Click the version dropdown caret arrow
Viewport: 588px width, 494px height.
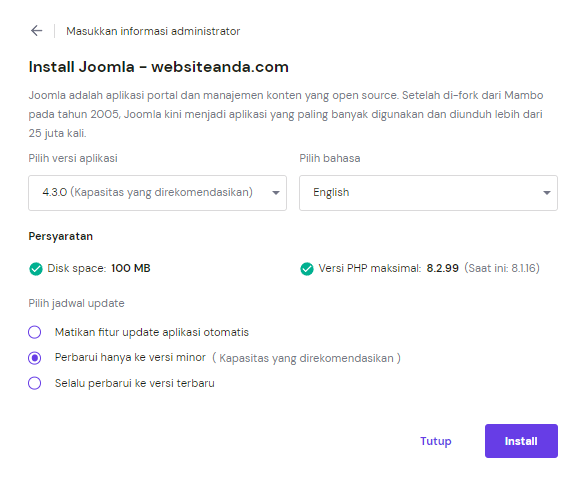pos(276,193)
